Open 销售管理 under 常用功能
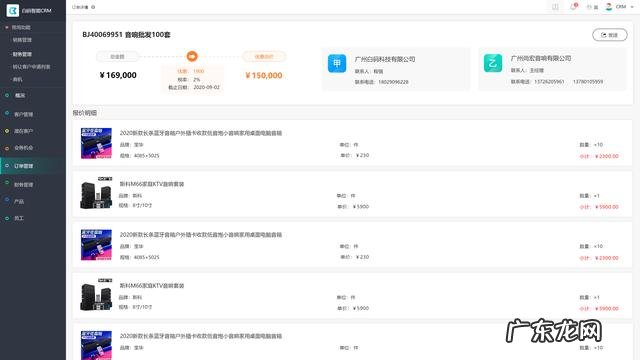The height and width of the screenshot is (360, 640). coord(22,40)
